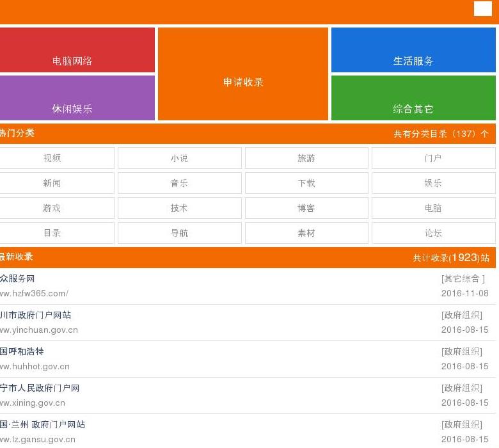Select the 技术 category
The image size is (499, 448).
180,208
